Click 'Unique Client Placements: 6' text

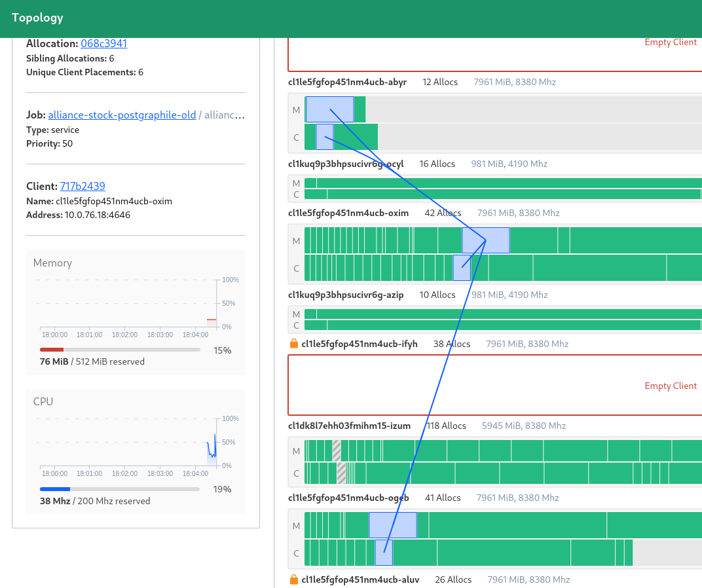[84, 72]
